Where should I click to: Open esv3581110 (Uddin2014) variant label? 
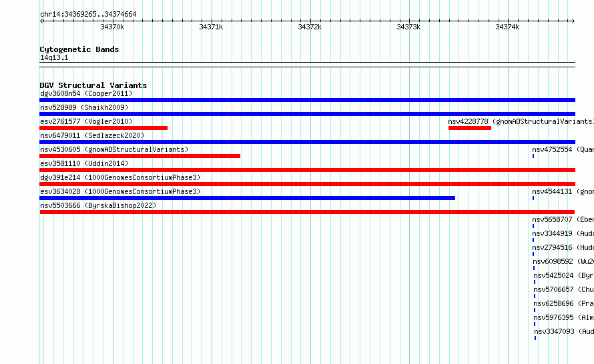tap(84, 163)
